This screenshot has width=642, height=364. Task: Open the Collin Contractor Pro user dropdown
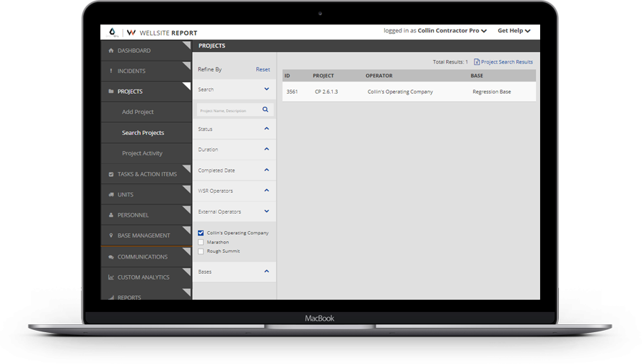(452, 31)
